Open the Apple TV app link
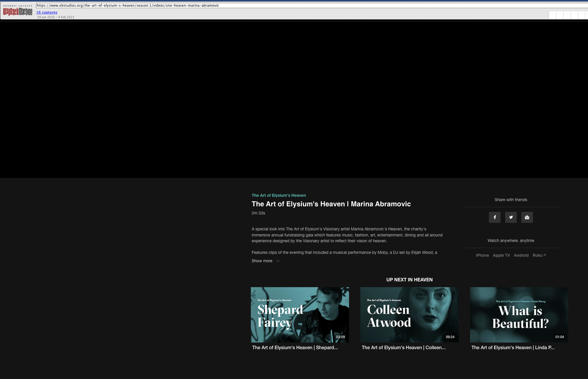The image size is (588, 379). [501, 255]
